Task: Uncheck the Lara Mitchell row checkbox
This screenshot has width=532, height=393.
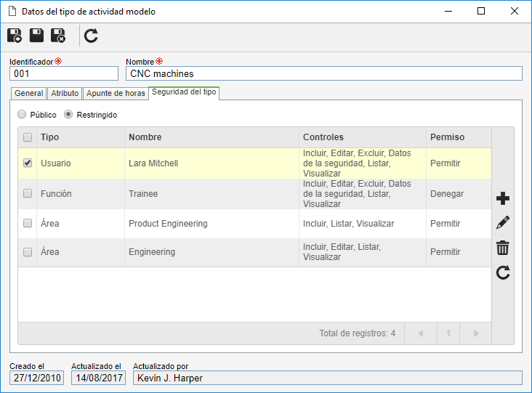Action: [x=28, y=163]
